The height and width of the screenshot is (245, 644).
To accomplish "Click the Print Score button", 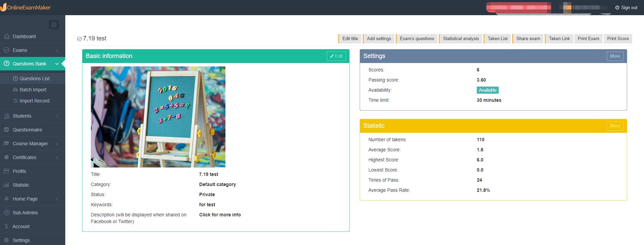I will pos(618,39).
